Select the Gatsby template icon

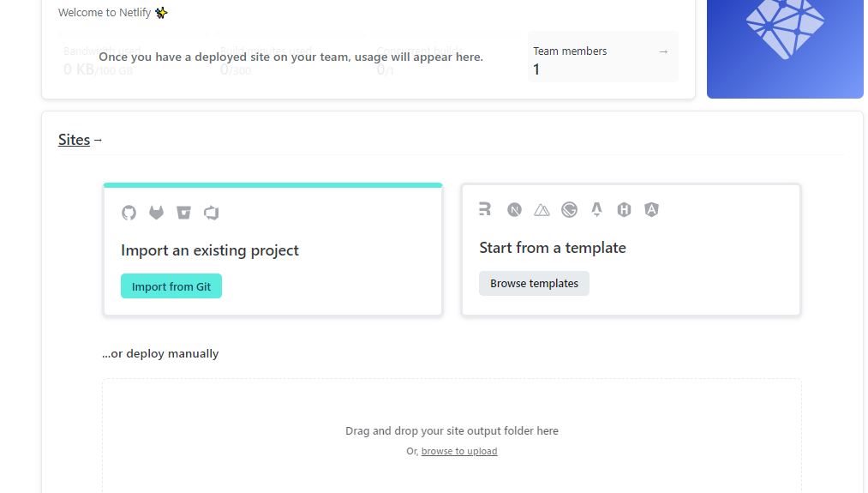(569, 210)
